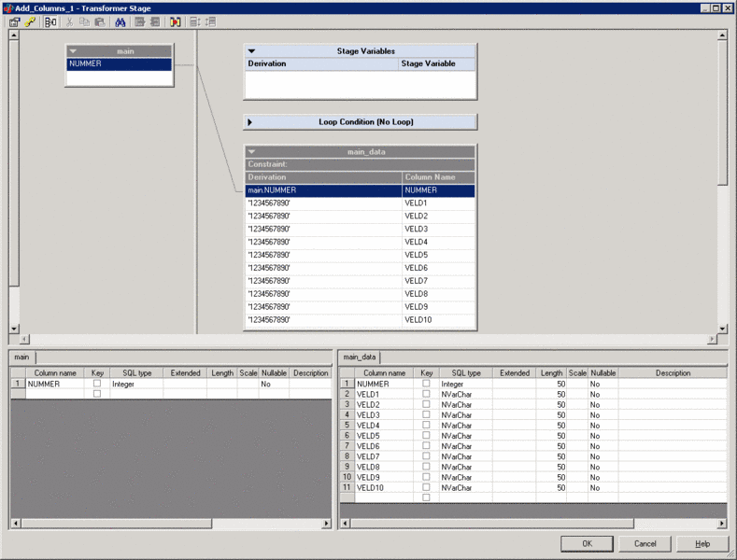The height and width of the screenshot is (560, 737).
Task: Click the Nullable header in the main_data grid
Action: [603, 373]
